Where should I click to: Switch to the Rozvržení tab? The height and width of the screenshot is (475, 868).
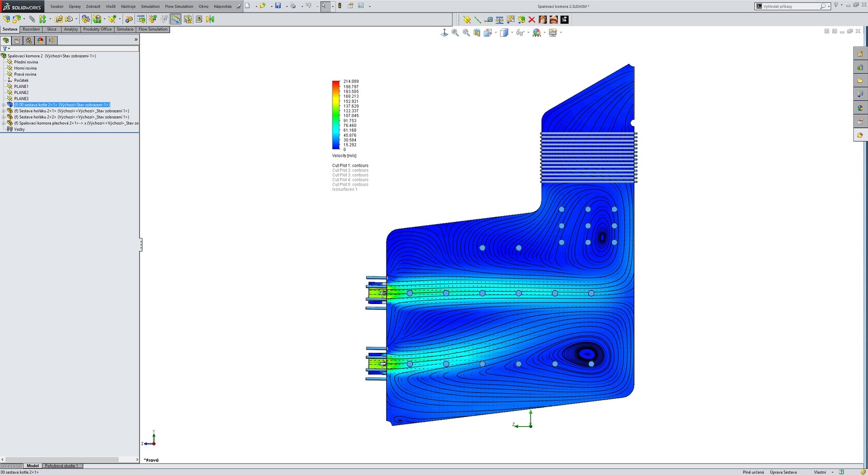[x=31, y=29]
